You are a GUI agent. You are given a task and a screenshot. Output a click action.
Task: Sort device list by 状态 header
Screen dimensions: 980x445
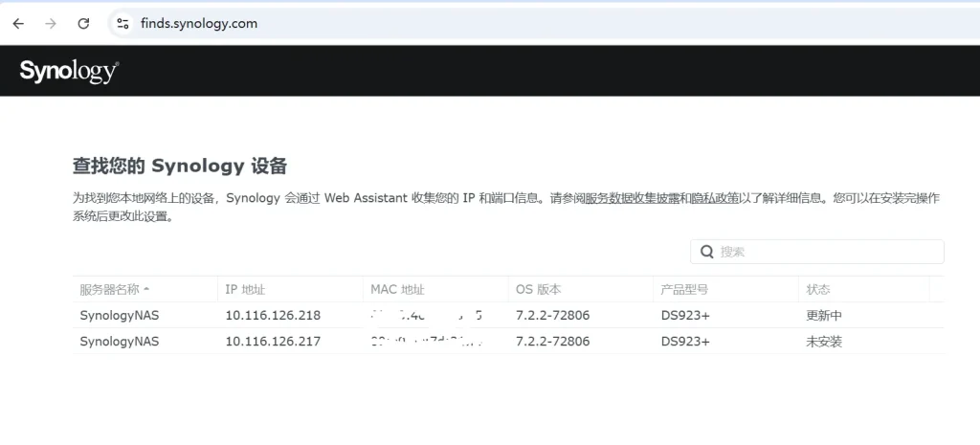[818, 289]
